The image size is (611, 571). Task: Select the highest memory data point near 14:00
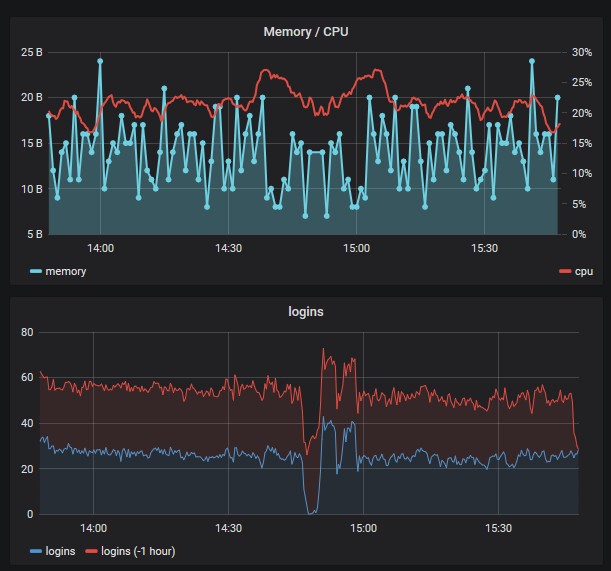point(100,61)
